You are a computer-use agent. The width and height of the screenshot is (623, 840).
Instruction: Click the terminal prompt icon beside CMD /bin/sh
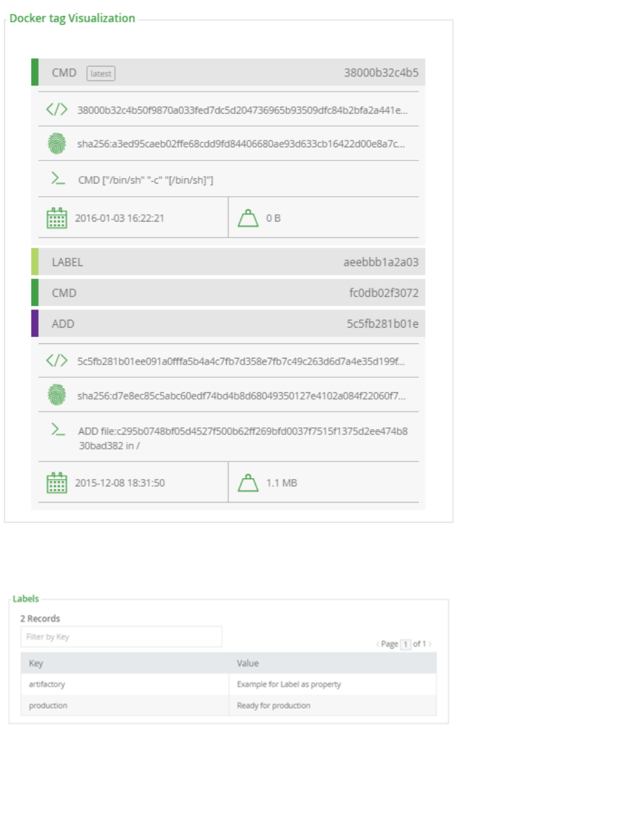pyautogui.click(x=58, y=179)
